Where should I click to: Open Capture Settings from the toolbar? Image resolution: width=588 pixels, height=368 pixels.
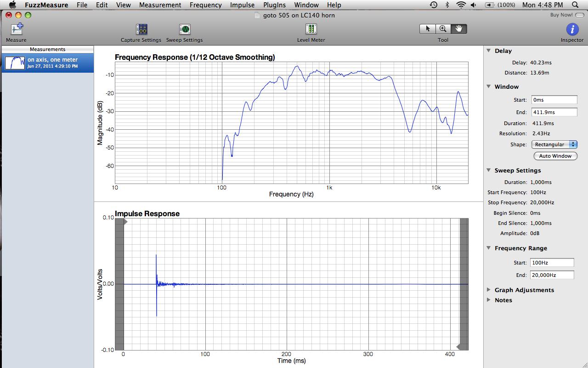click(x=141, y=29)
